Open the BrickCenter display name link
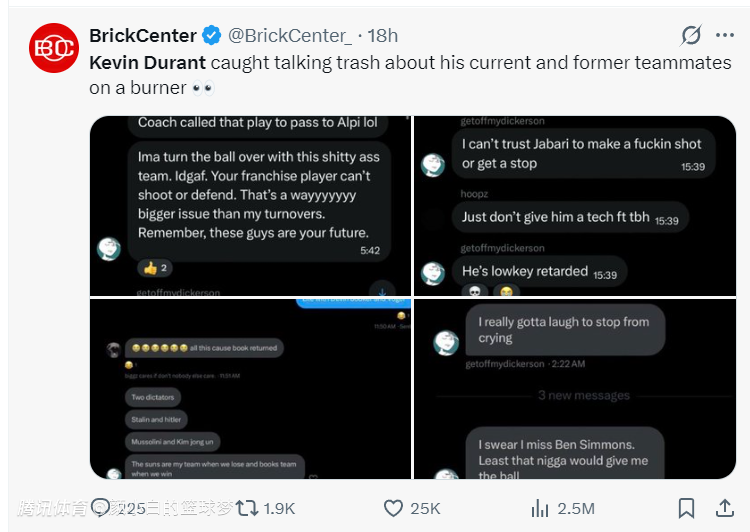Screen dimensions: 750x532 [143, 36]
